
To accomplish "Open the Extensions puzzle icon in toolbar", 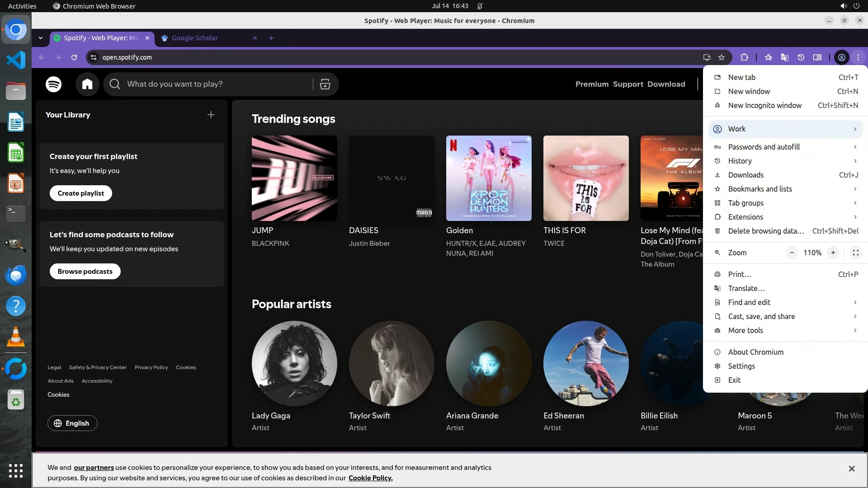I will 744,57.
